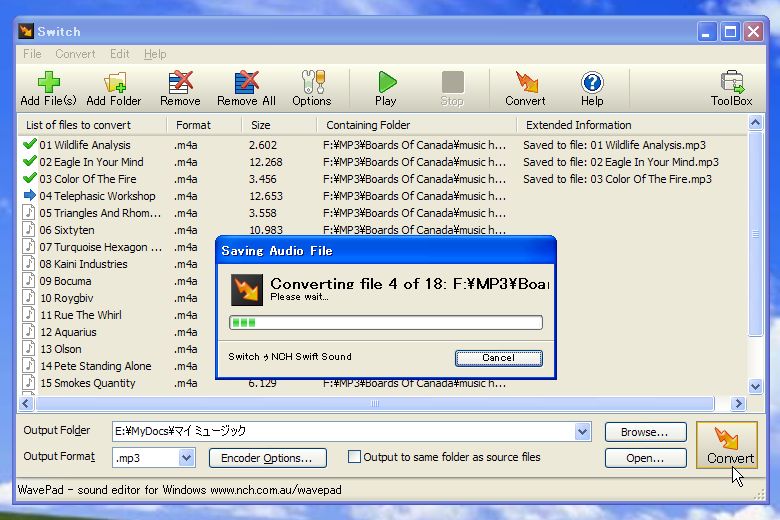Click the Output Folder path field

[x=343, y=431]
